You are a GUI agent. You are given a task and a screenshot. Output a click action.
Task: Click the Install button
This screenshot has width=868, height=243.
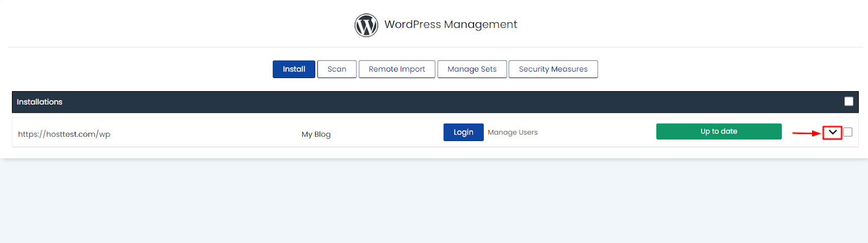point(294,69)
